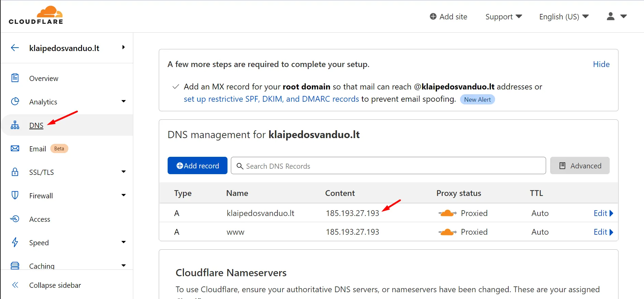Click the TTL column header

tap(537, 193)
